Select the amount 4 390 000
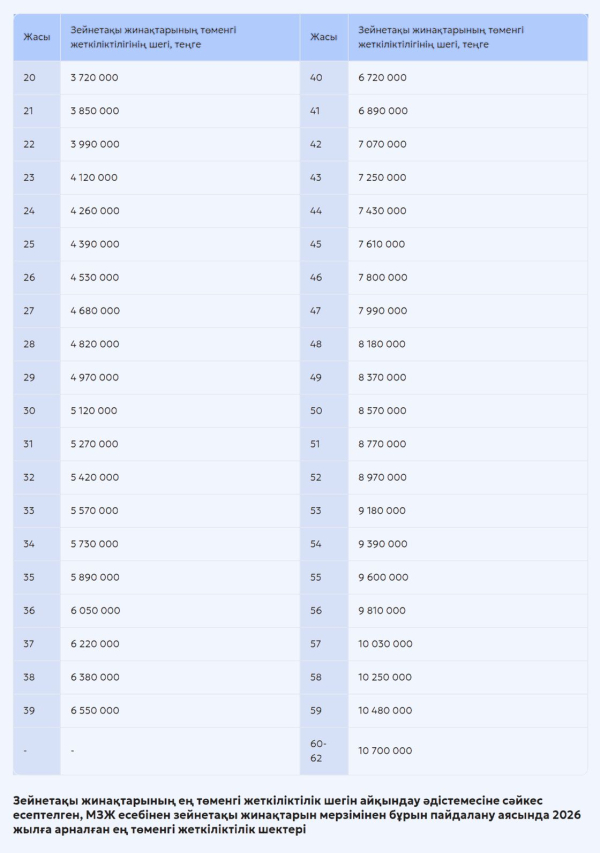The height and width of the screenshot is (853, 600). [x=95, y=244]
